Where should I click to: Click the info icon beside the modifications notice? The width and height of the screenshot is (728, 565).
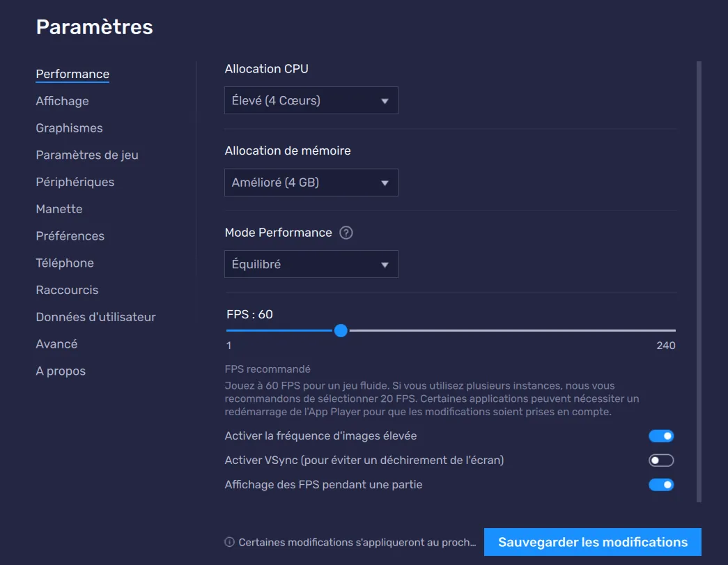[229, 542]
